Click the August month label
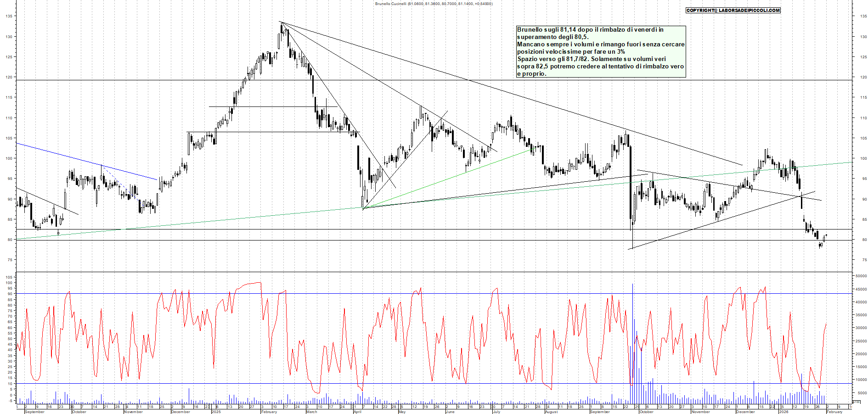The width and height of the screenshot is (868, 414). click(x=551, y=412)
